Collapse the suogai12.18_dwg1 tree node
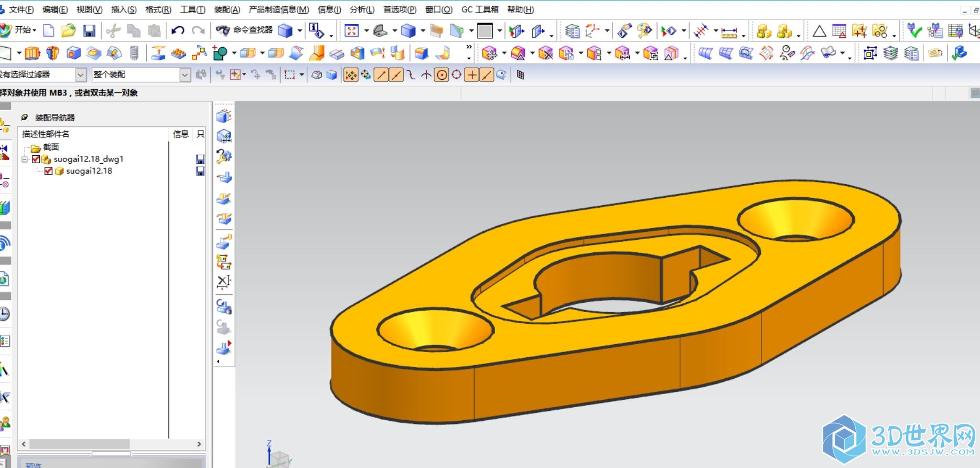The width and height of the screenshot is (980, 468). point(25,159)
